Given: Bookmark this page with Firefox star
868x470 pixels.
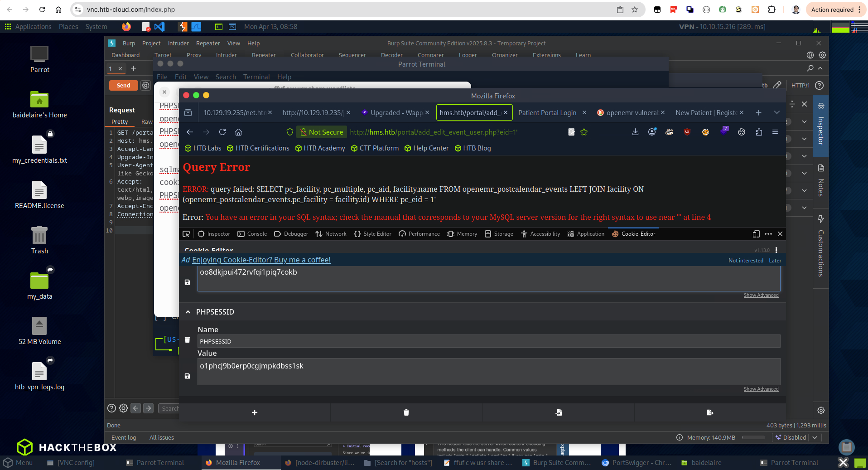Looking at the screenshot, I should pyautogui.click(x=584, y=132).
